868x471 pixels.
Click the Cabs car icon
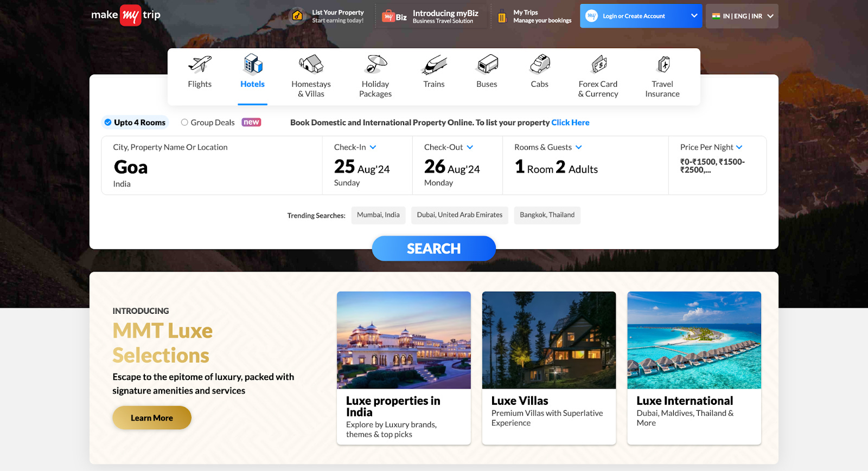click(540, 64)
